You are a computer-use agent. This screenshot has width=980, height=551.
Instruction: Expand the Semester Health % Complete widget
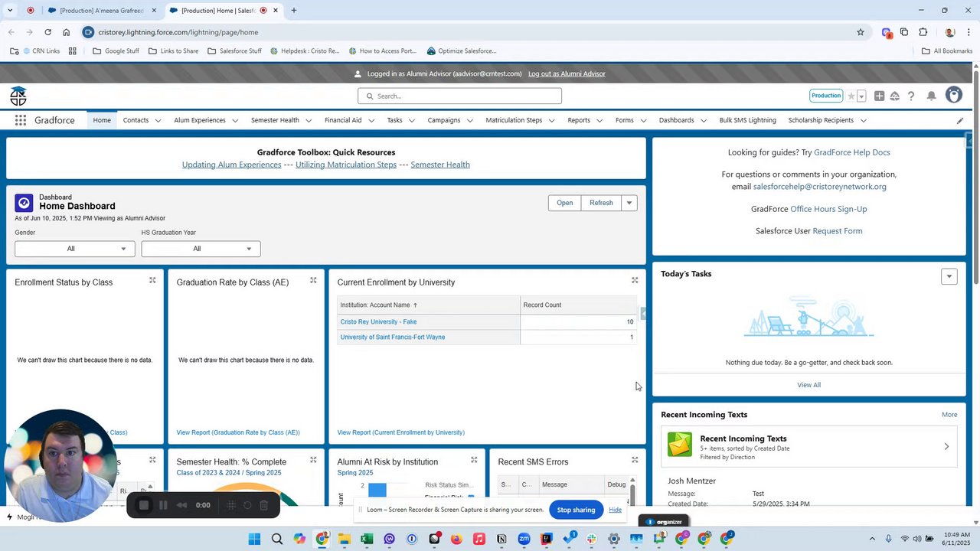(x=313, y=460)
